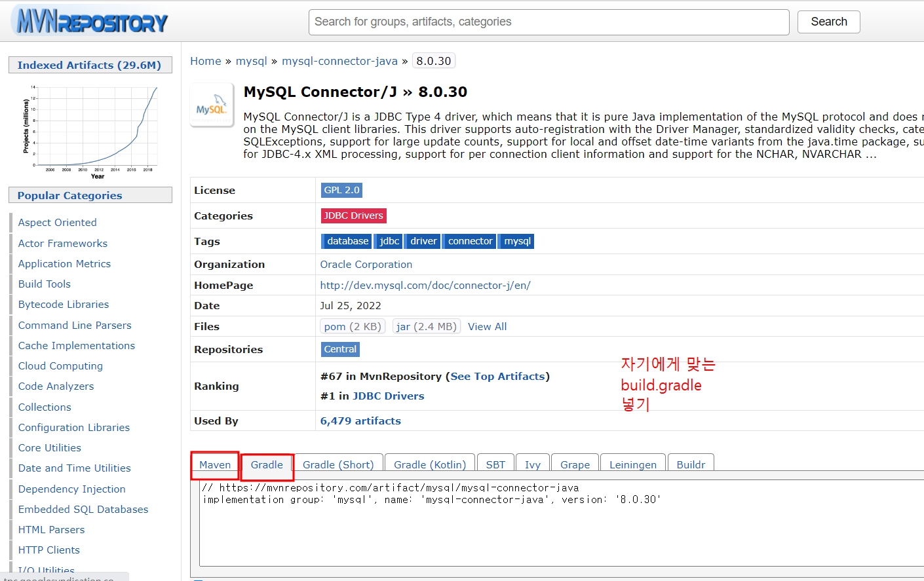
Task: Switch to the Gradle (Short) tab
Action: point(338,464)
